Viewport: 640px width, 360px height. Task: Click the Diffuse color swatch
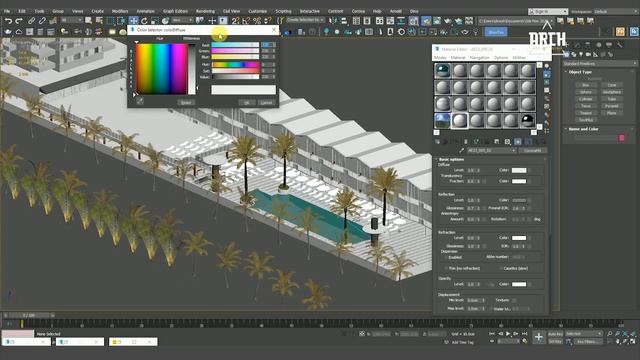519,170
